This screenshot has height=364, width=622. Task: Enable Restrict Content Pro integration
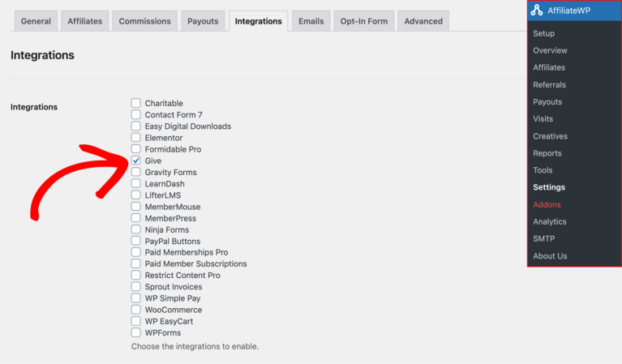click(136, 275)
